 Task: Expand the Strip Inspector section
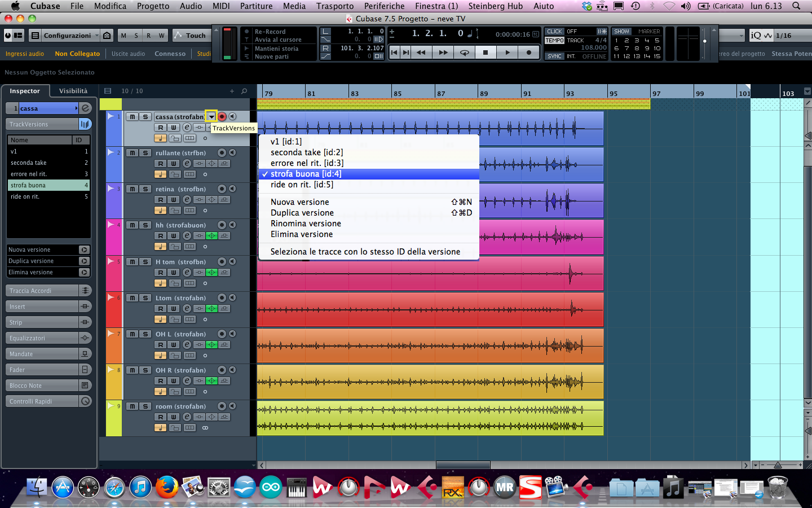[x=48, y=322]
